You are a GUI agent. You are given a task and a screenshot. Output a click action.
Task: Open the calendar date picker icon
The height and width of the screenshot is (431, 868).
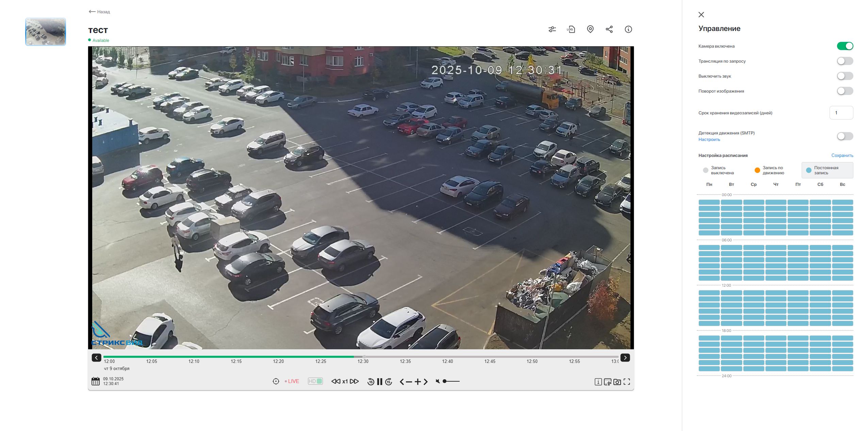[x=96, y=381]
